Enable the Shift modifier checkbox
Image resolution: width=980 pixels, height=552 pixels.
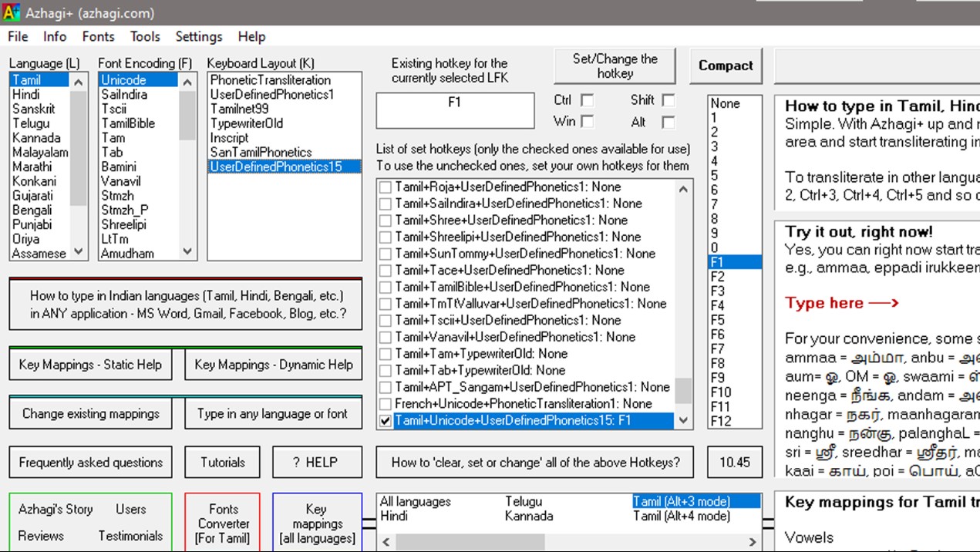tap(668, 100)
